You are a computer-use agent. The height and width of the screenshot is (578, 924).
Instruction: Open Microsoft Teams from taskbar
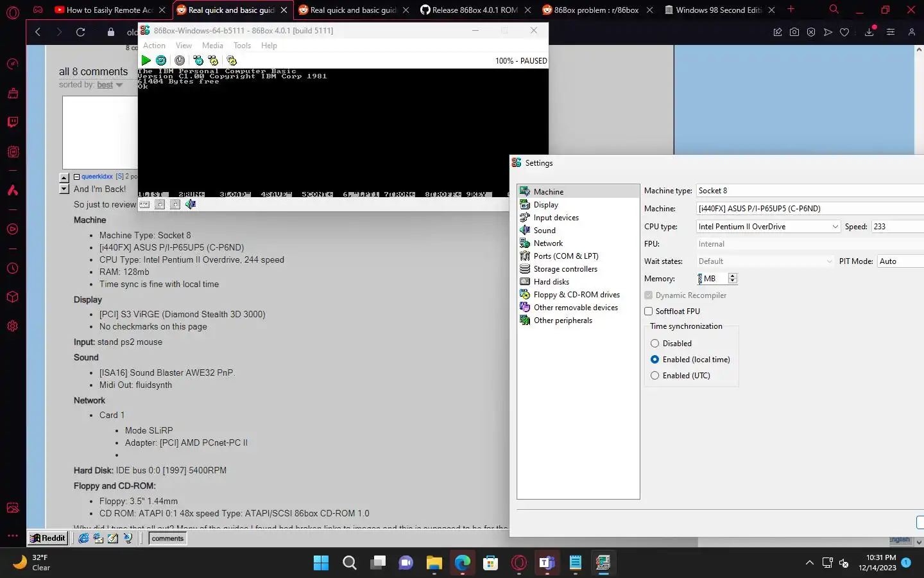[x=547, y=563]
